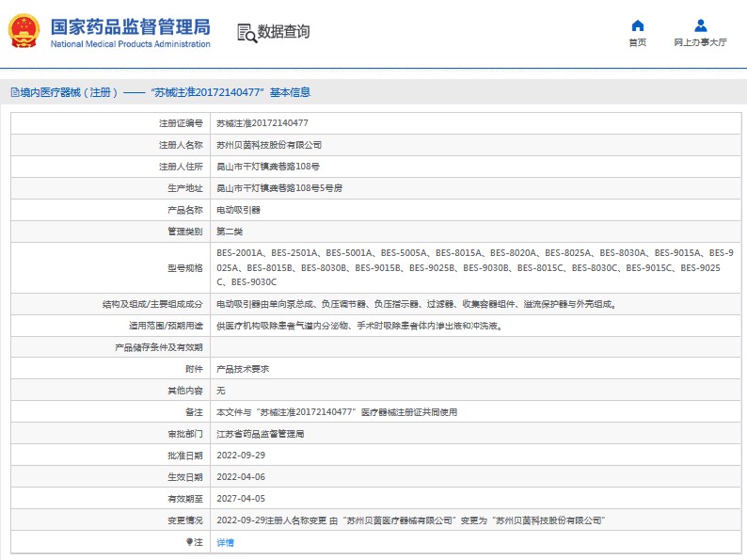Click the 数据查询 heading text
The image size is (747, 560).
point(283,32)
